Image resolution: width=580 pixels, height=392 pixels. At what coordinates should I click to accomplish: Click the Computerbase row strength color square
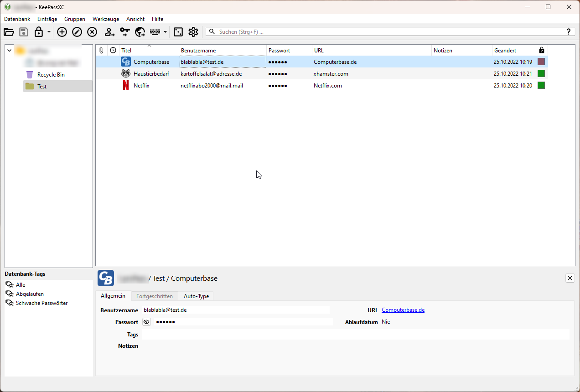[541, 62]
